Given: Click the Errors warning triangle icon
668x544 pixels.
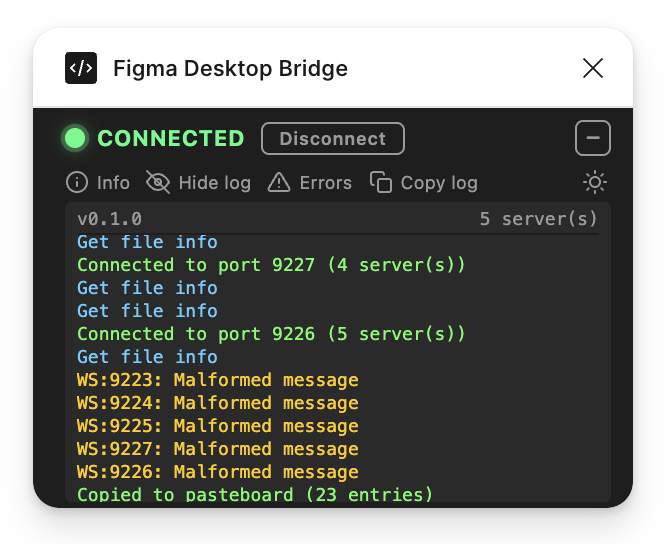Looking at the screenshot, I should pos(279,183).
